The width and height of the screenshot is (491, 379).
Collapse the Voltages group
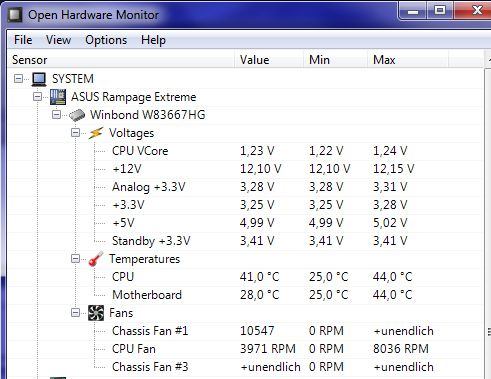click(x=76, y=133)
